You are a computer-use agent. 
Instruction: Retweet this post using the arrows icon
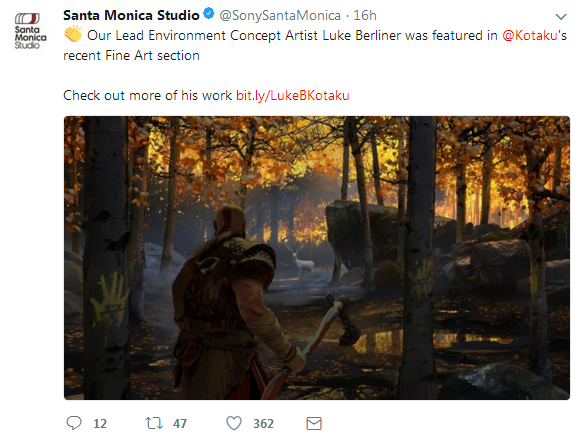click(x=154, y=423)
